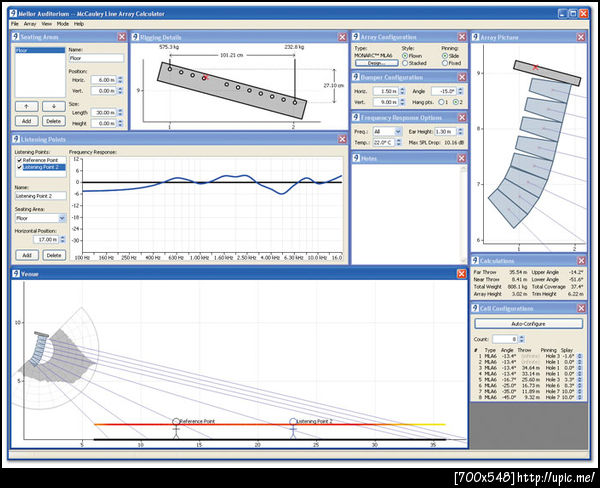Screen dimensions: 600x488
Task: Click the Auto Configure button
Action: (528, 324)
